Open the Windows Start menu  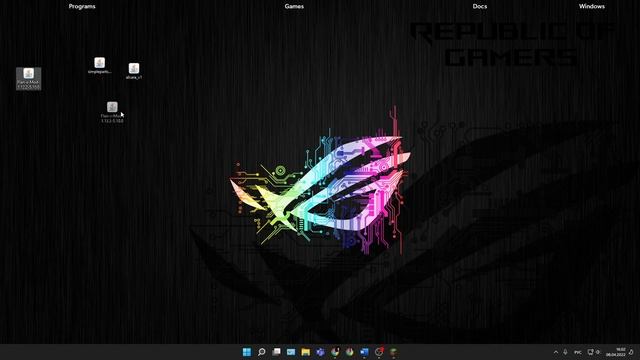click(x=247, y=352)
